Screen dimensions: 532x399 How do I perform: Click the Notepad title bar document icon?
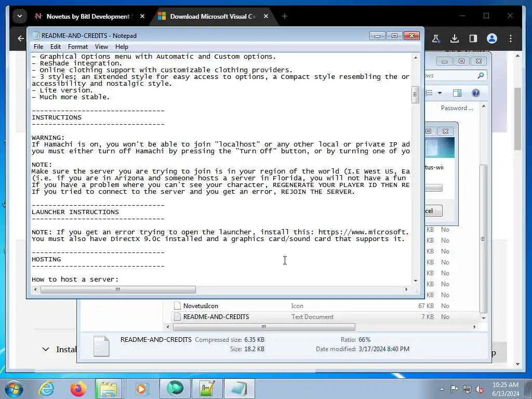pyautogui.click(x=36, y=35)
